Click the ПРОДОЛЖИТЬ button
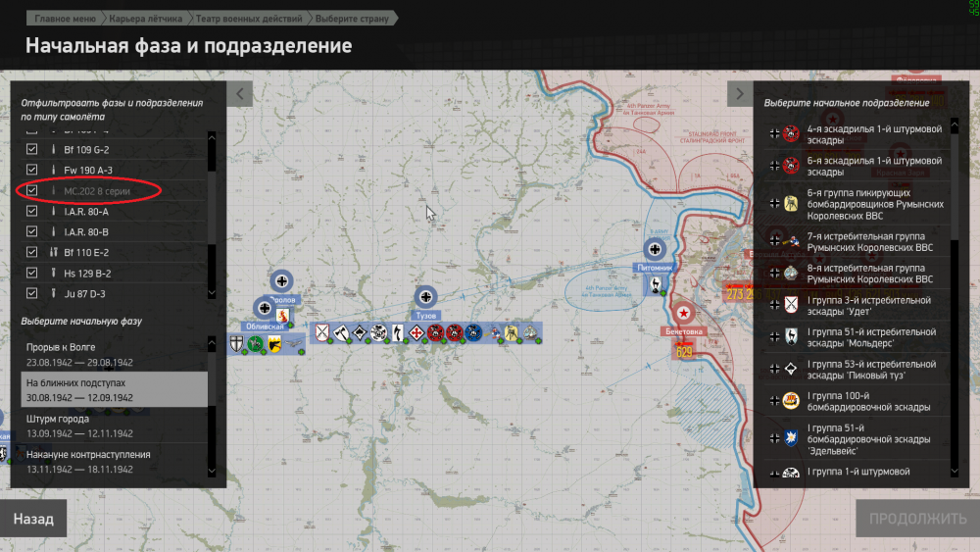This screenshot has width=980, height=552. click(x=917, y=519)
